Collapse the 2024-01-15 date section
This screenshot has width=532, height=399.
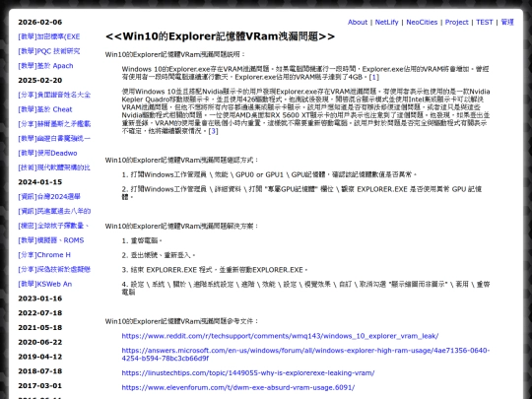(40, 182)
